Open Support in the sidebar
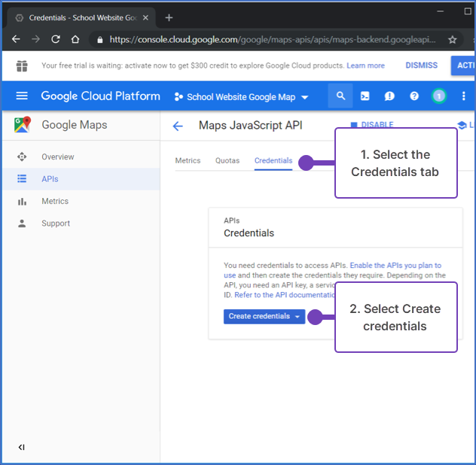The image size is (476, 465). point(56,223)
